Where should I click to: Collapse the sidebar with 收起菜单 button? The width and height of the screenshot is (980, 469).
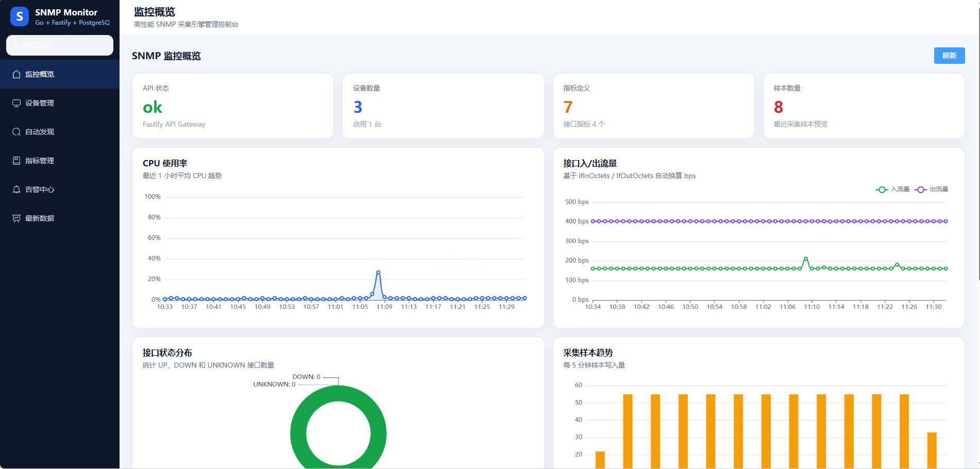60,45
